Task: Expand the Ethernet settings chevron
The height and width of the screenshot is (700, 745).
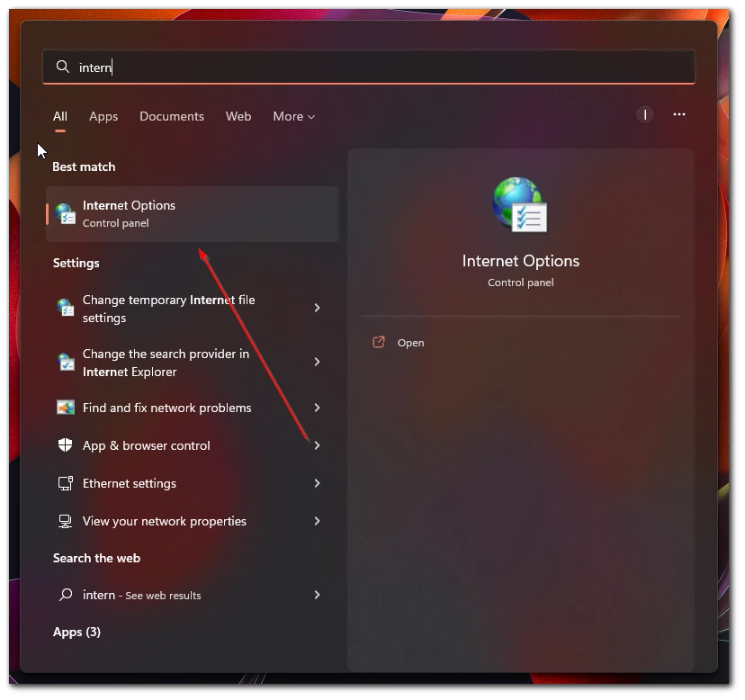Action: click(x=317, y=483)
